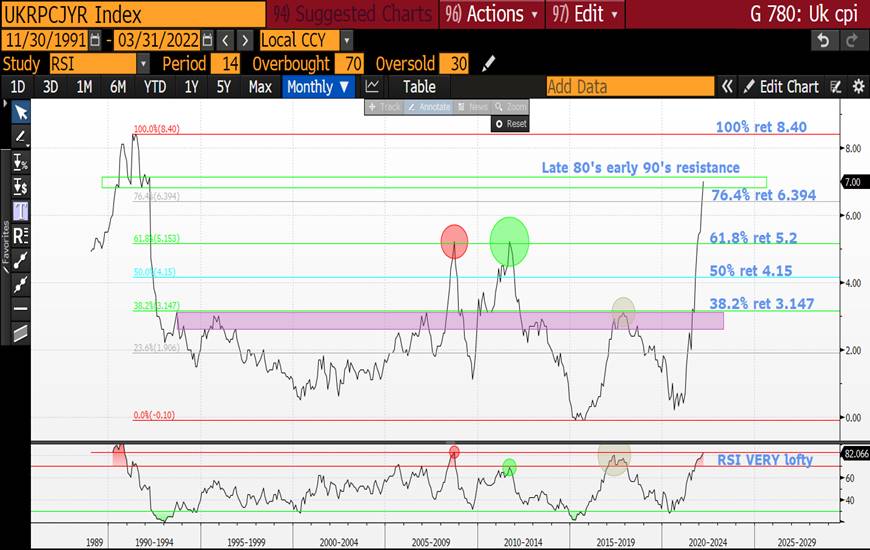Toggle the Annotate mode

point(428,107)
